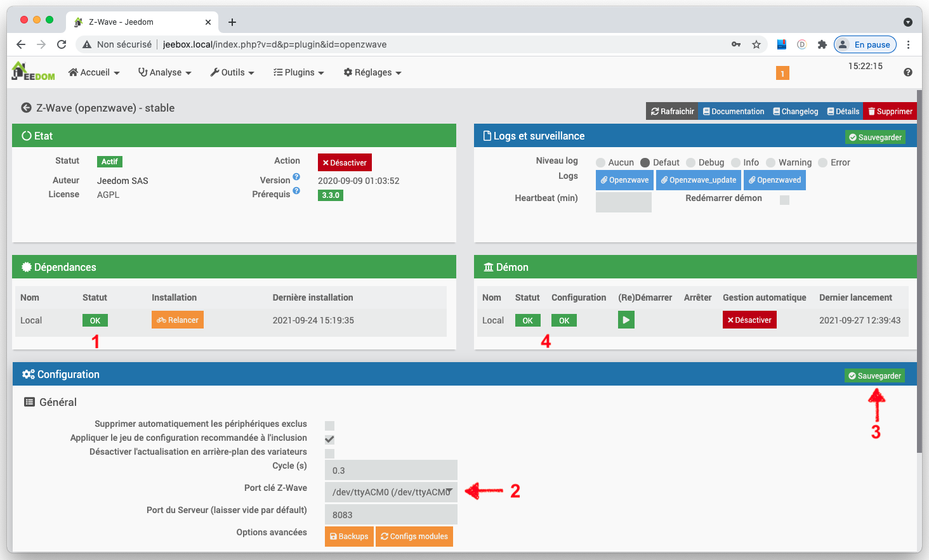Screen dimensions: 929x560
Task: Bookmark page with the star icon
Action: click(x=756, y=44)
